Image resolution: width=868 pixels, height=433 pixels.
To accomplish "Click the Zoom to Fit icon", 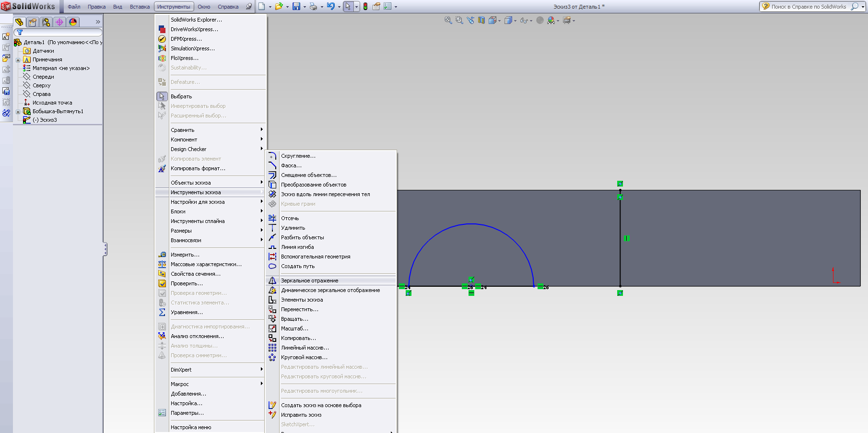I will pyautogui.click(x=448, y=20).
